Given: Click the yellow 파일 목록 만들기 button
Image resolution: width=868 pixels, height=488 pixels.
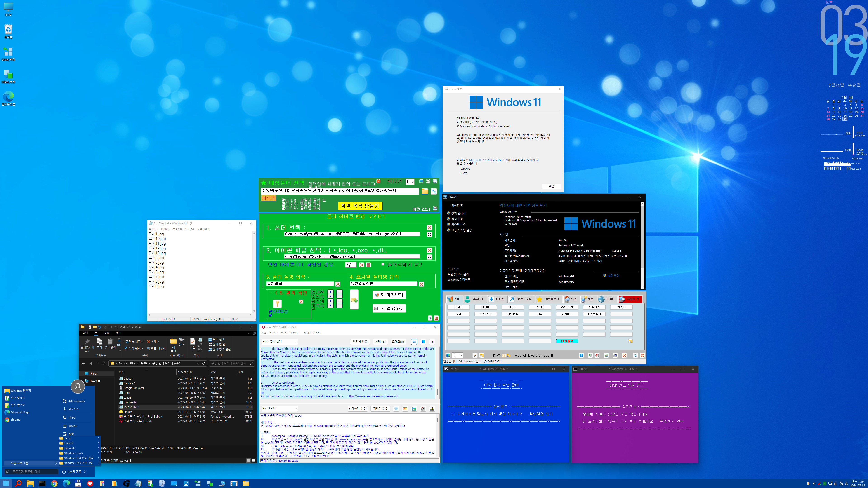Looking at the screenshot, I should click(360, 206).
